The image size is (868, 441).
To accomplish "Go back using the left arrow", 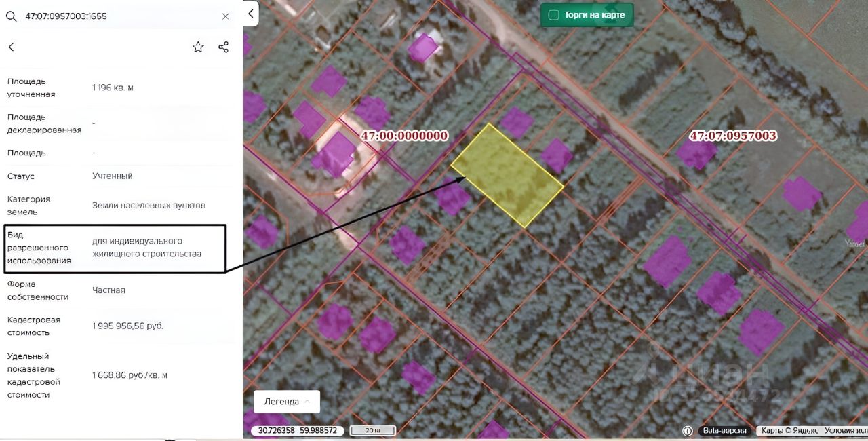I will pos(11,47).
